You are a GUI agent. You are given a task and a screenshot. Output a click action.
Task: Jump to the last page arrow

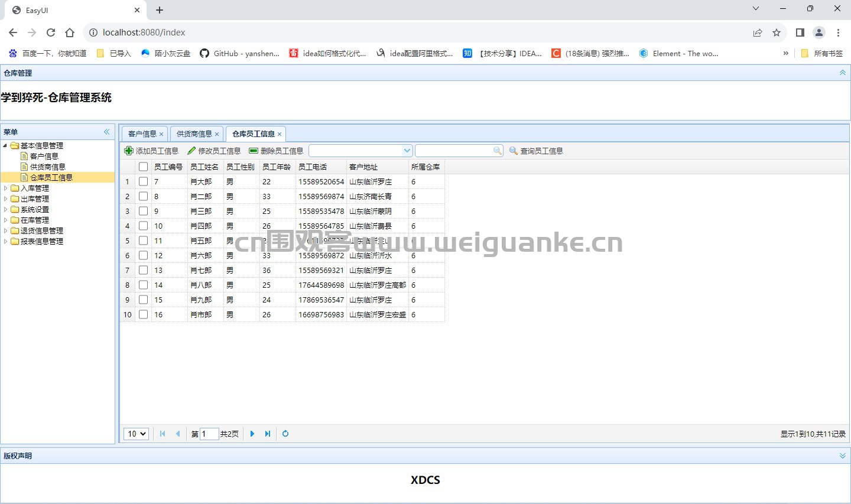[268, 434]
